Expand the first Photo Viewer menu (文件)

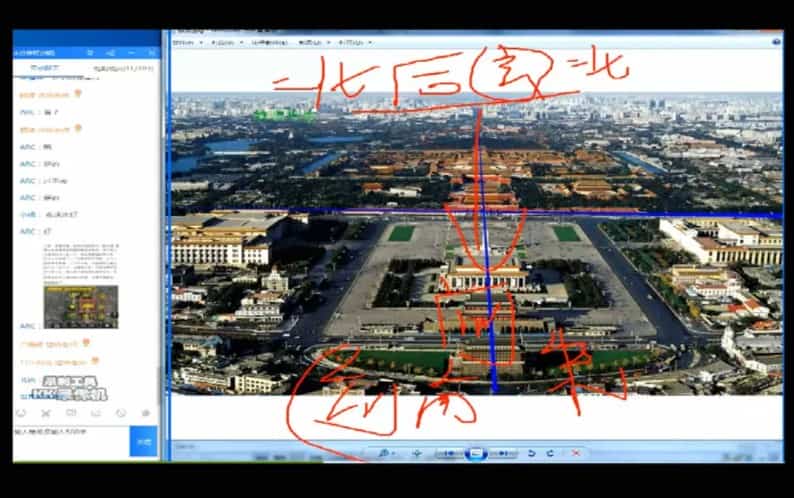coord(186,43)
